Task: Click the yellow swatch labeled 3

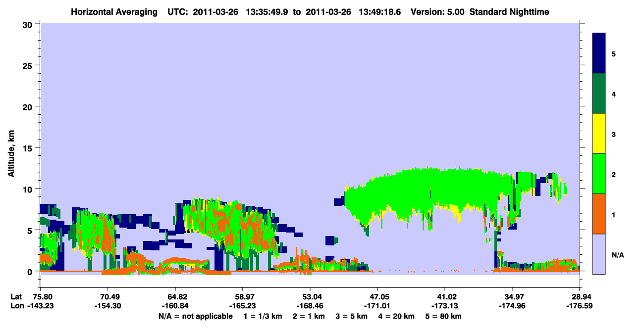Action: tap(599, 134)
